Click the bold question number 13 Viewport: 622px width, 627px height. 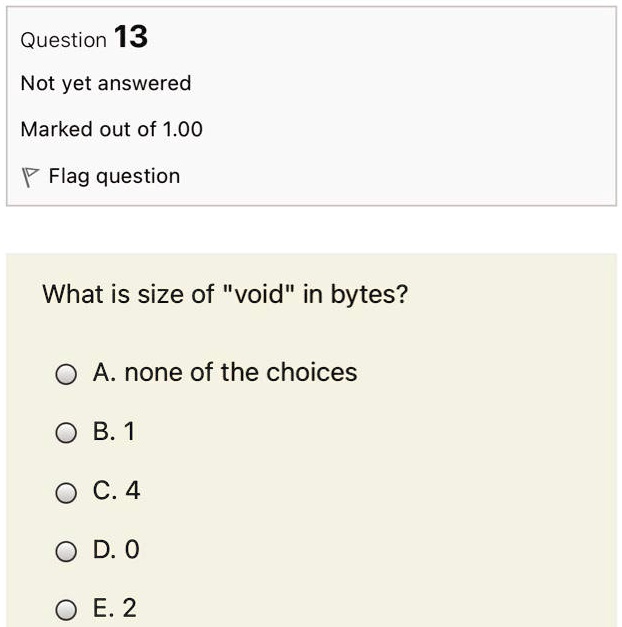point(131,37)
